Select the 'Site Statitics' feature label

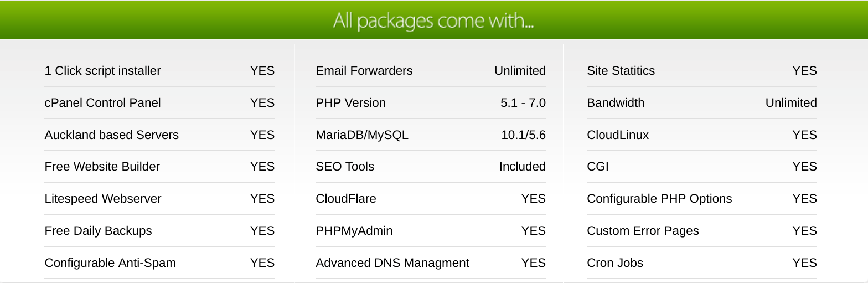[x=621, y=71]
